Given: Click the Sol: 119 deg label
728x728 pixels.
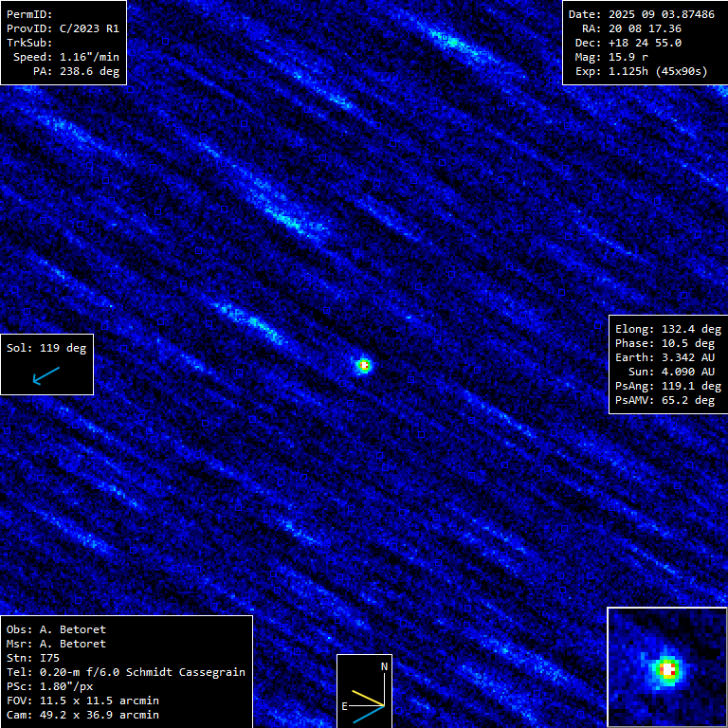Looking at the screenshot, I should (x=45, y=348).
